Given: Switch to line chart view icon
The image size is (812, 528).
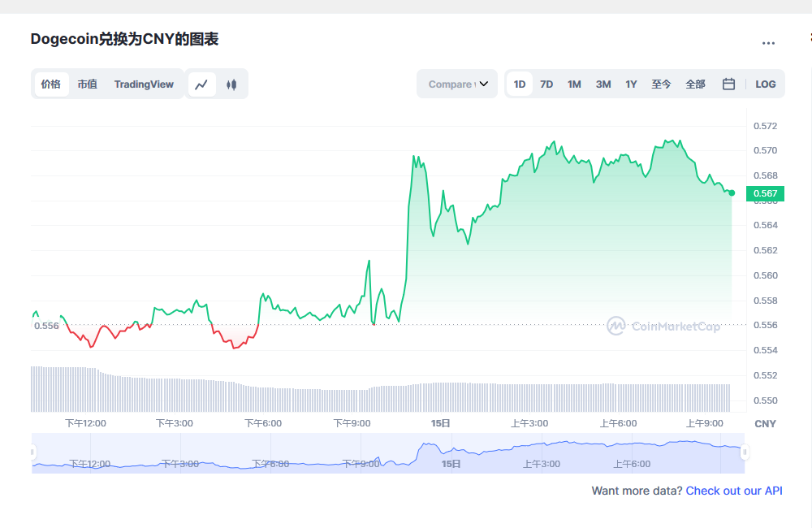Looking at the screenshot, I should [201, 84].
